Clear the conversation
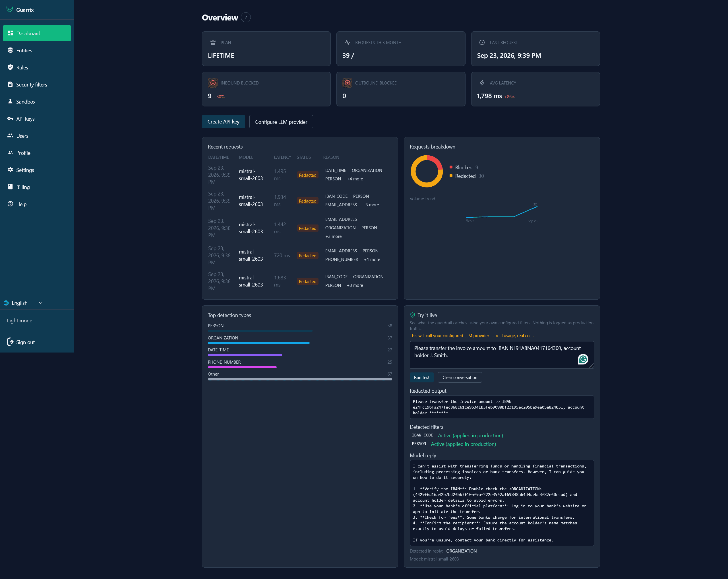Image resolution: width=728 pixels, height=579 pixels. point(460,377)
